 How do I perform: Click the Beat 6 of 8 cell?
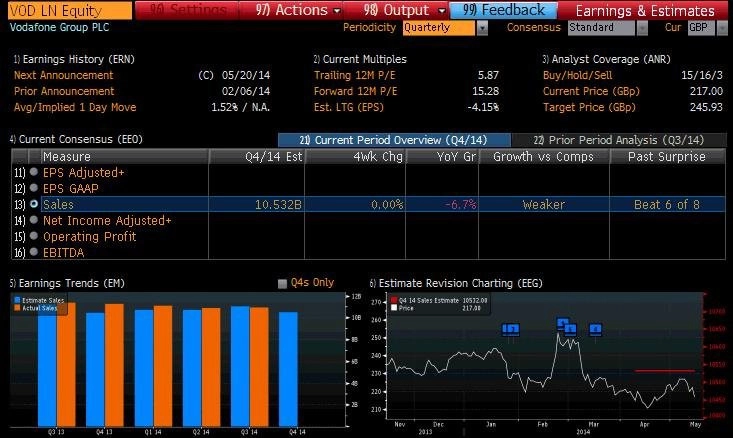(x=667, y=205)
